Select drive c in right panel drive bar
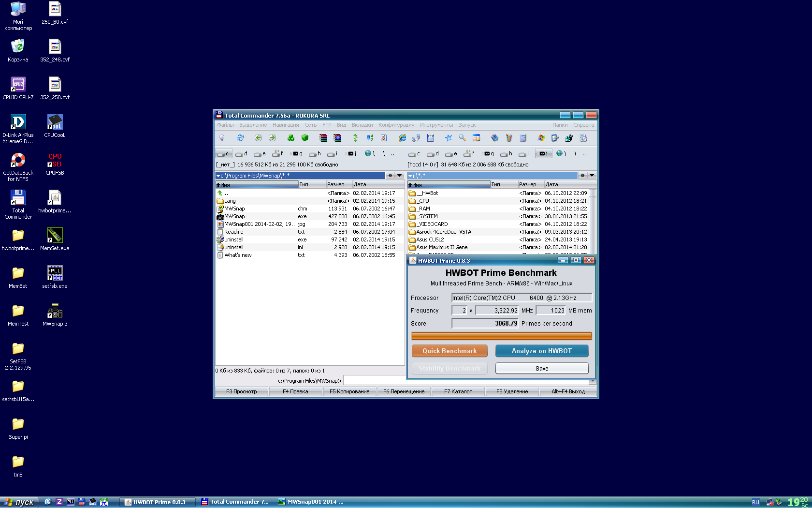 [x=415, y=154]
